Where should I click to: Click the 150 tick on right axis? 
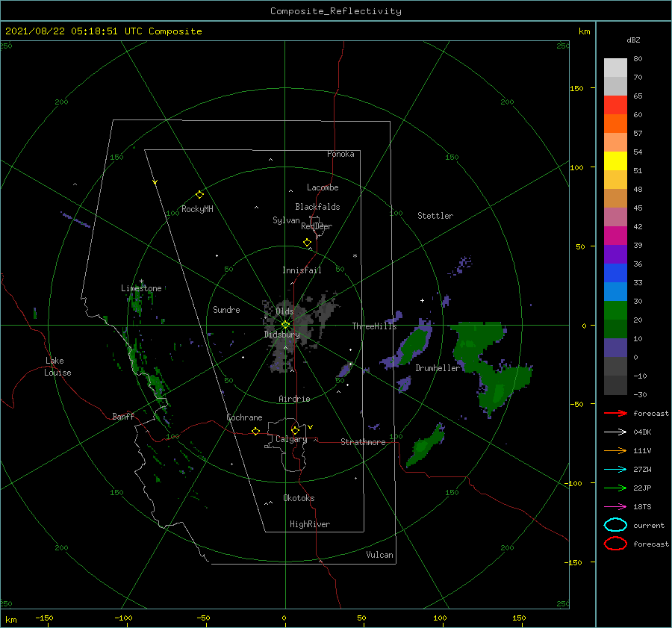(x=576, y=88)
